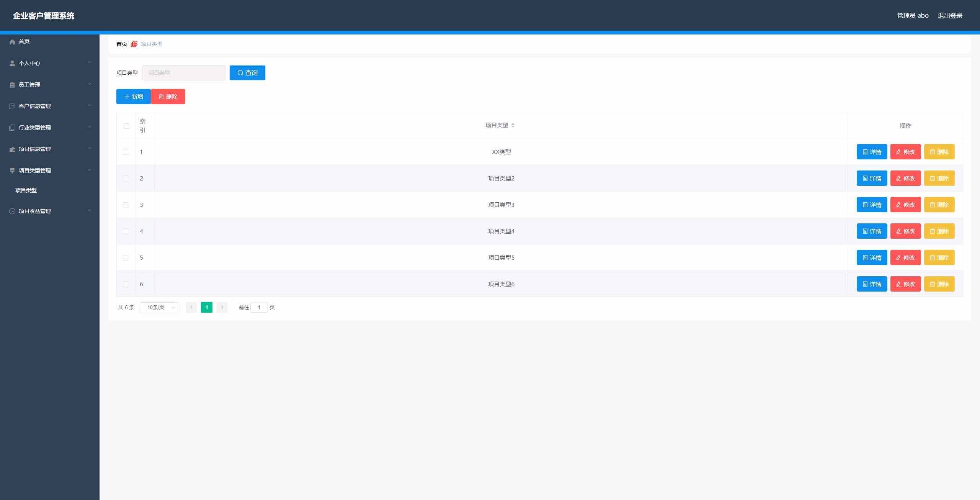The width and height of the screenshot is (980, 500).
Task: Click the next-page arrow in pagination
Action: [222, 307]
